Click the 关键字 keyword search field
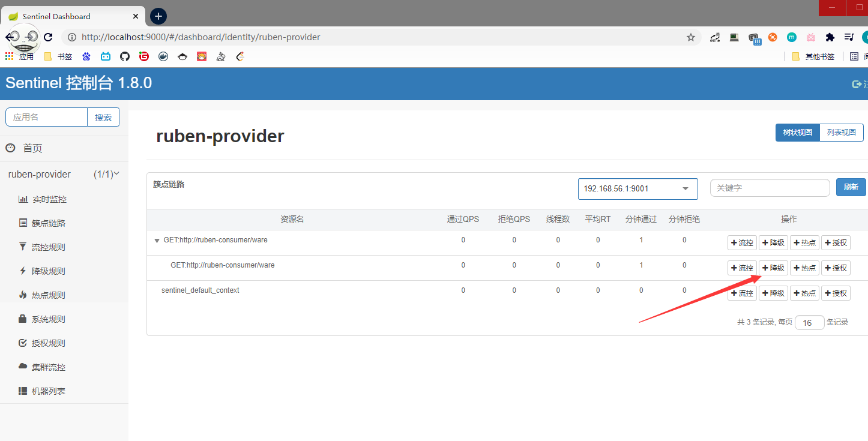Screen dimensions: 868x441 [770, 188]
